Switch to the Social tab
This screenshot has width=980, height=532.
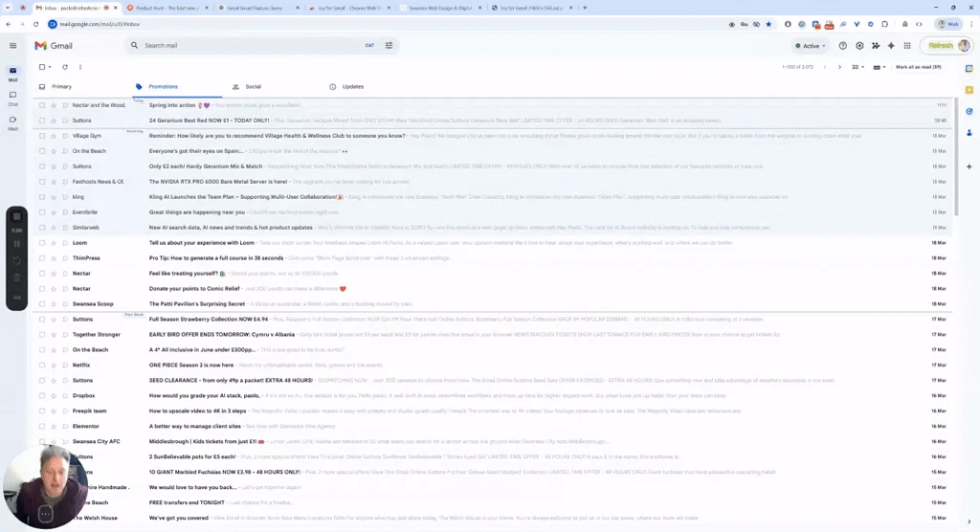[x=253, y=87]
